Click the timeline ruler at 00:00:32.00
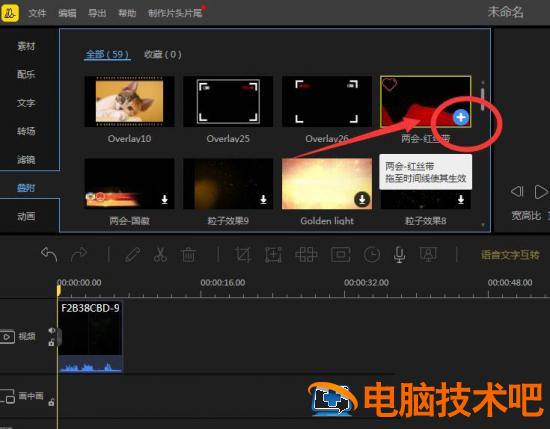This screenshot has height=429, width=550. click(x=366, y=282)
